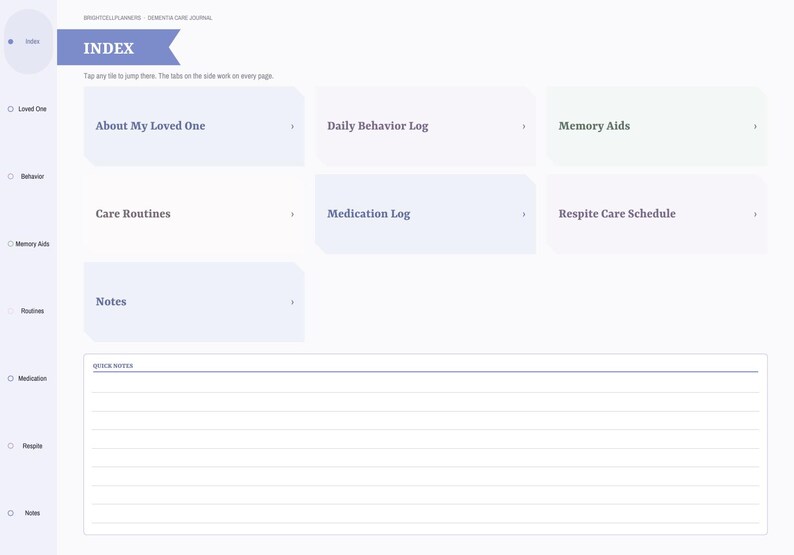Click the first line of Quick Notes
This screenshot has height=555, width=794.
pos(425,383)
